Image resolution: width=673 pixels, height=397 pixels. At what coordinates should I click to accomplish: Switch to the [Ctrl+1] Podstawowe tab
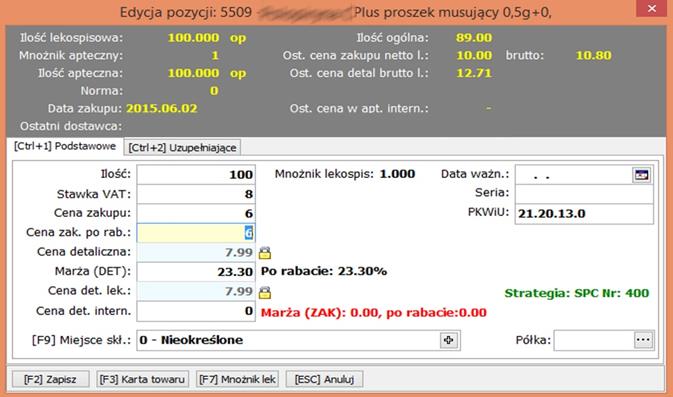click(x=65, y=146)
